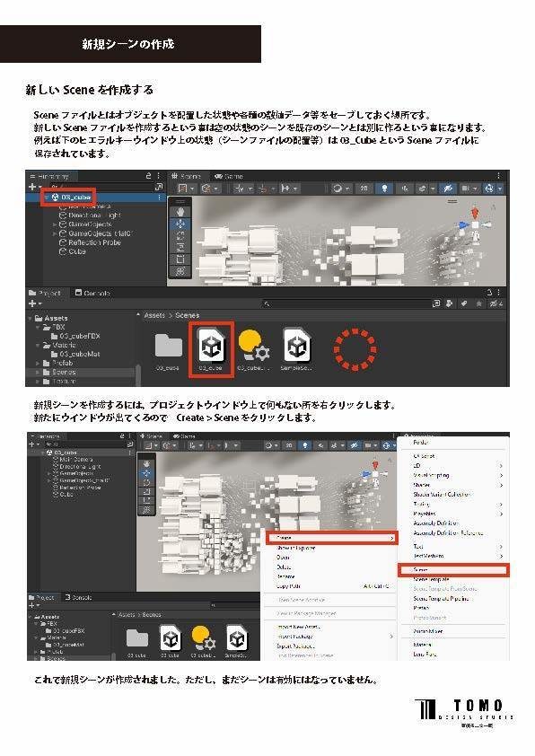Toggle the 2D button in the second screenshot toolbar
Image resolution: width=535 pixels, height=756 pixels.
click(x=289, y=445)
